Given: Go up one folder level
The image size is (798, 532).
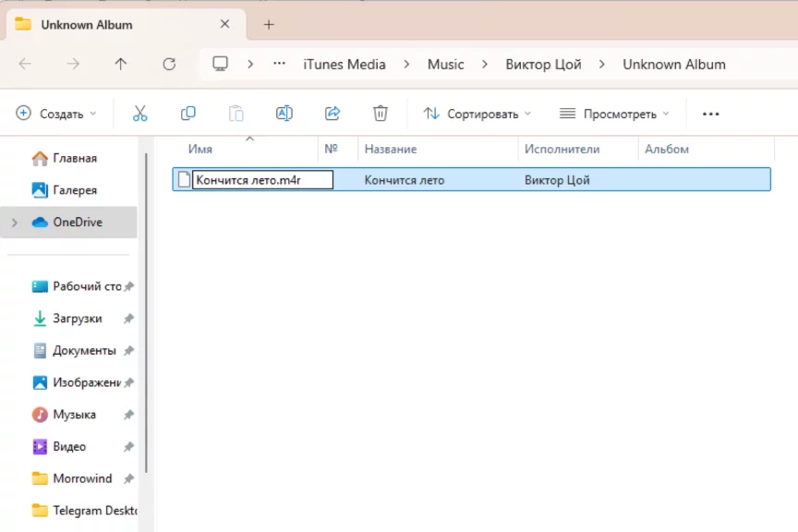Looking at the screenshot, I should 121,64.
